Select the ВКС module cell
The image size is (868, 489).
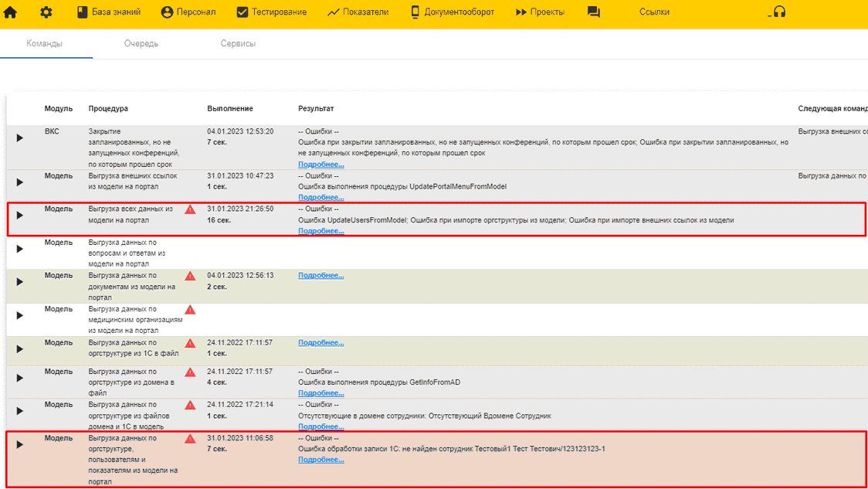(52, 131)
